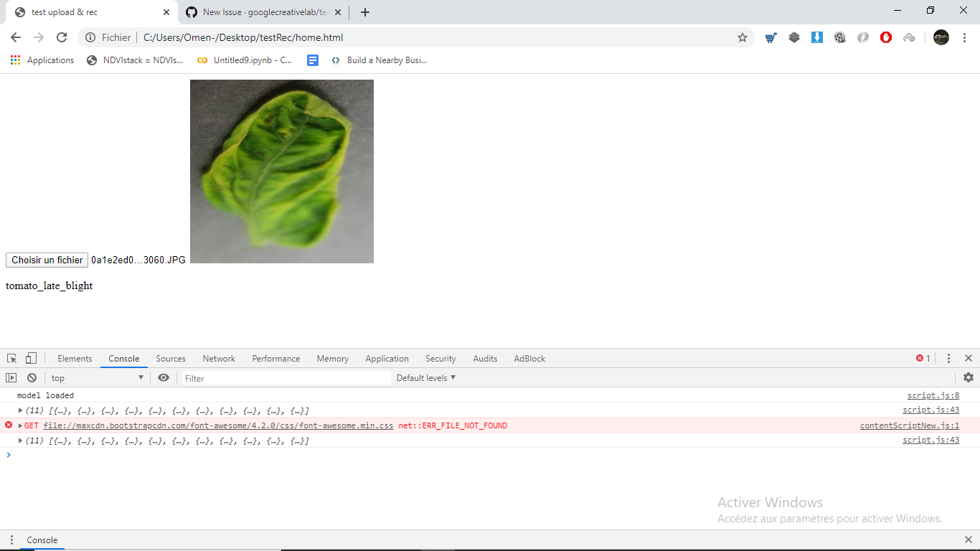This screenshot has width=980, height=551.
Task: Open DevTools settings gear icon
Action: 968,377
